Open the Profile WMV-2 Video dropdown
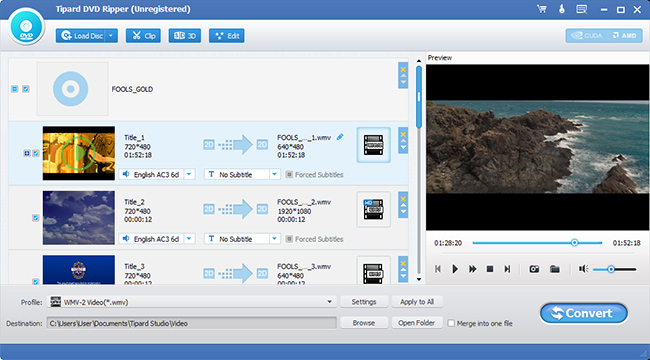The height and width of the screenshot is (360, 650). pyautogui.click(x=193, y=302)
